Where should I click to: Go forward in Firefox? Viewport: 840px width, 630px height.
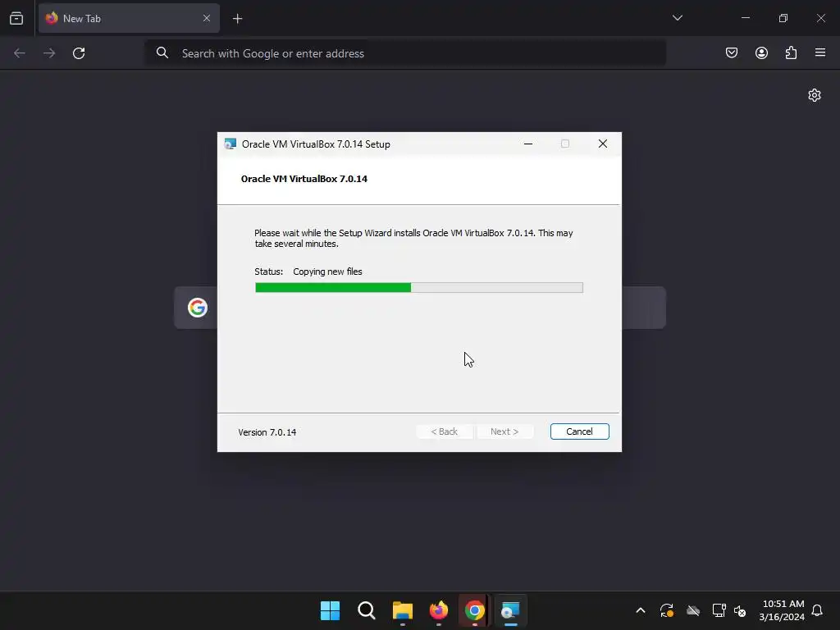click(49, 53)
